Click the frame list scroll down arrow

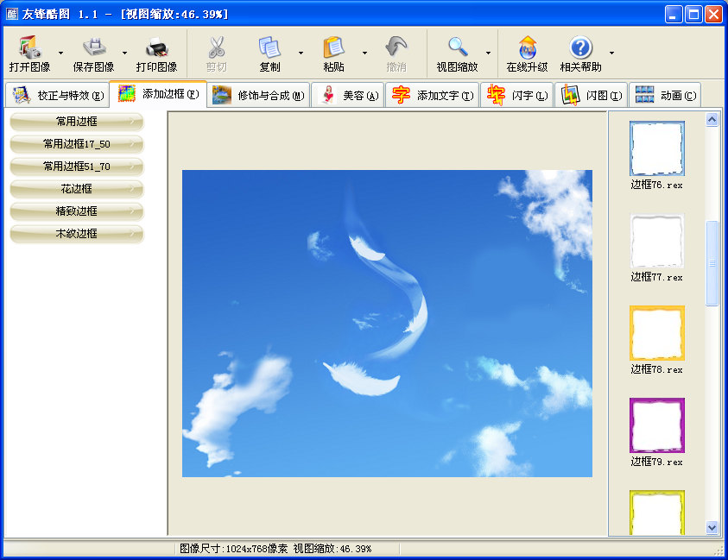coord(712,527)
